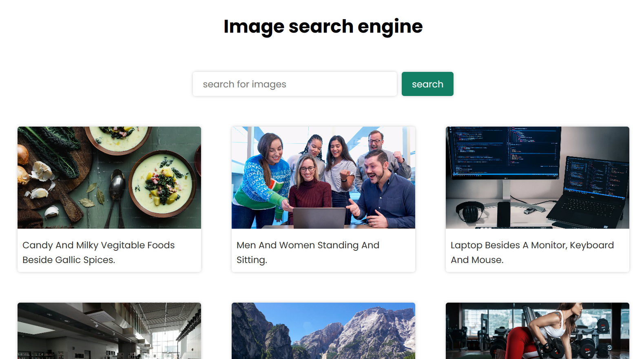Click the search for images text field
The image size is (644, 359).
tap(294, 84)
